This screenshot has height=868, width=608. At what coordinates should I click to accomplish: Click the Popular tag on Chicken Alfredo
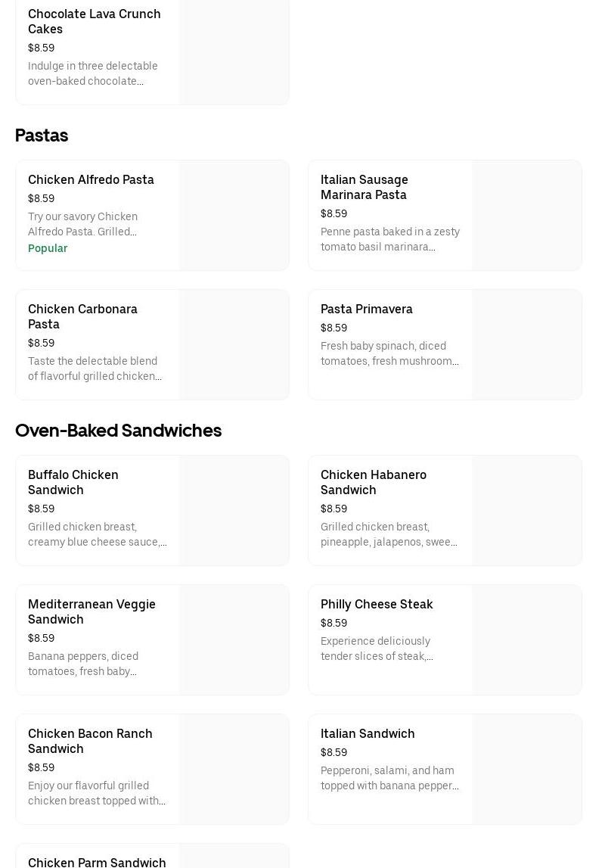[48, 248]
